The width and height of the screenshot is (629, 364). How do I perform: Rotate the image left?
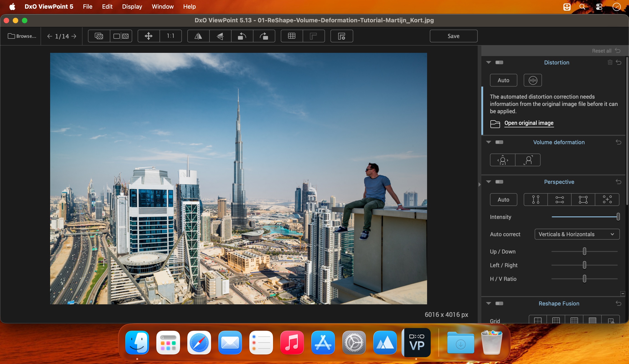click(242, 36)
